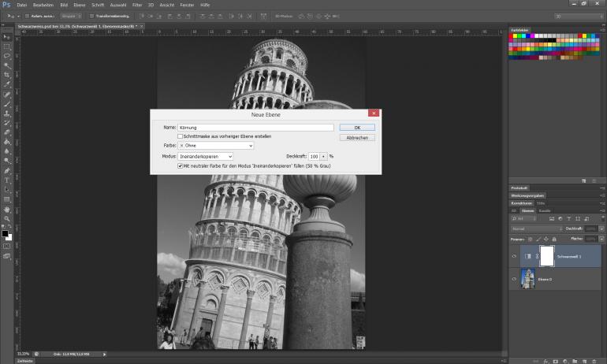Confirm new layer with OK button
Screen dimensions: 607x364
[x=357, y=128]
